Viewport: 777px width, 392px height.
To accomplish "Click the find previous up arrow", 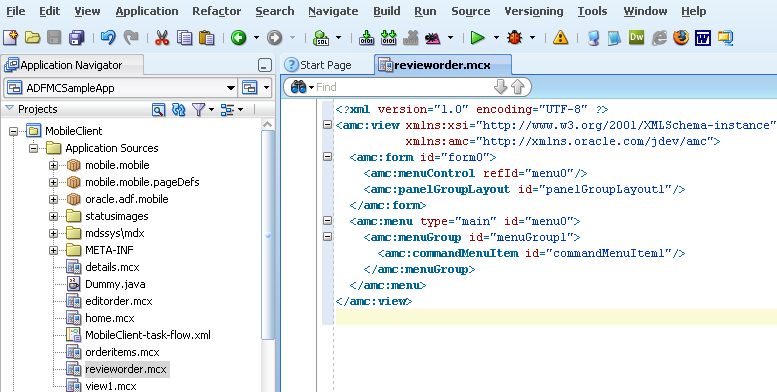I will tap(517, 87).
